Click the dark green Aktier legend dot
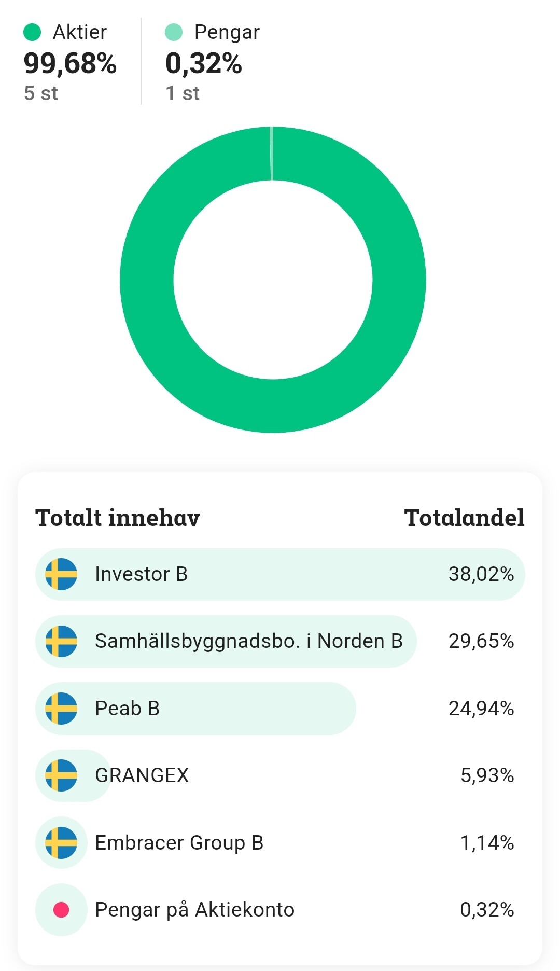The image size is (560, 971). click(32, 32)
